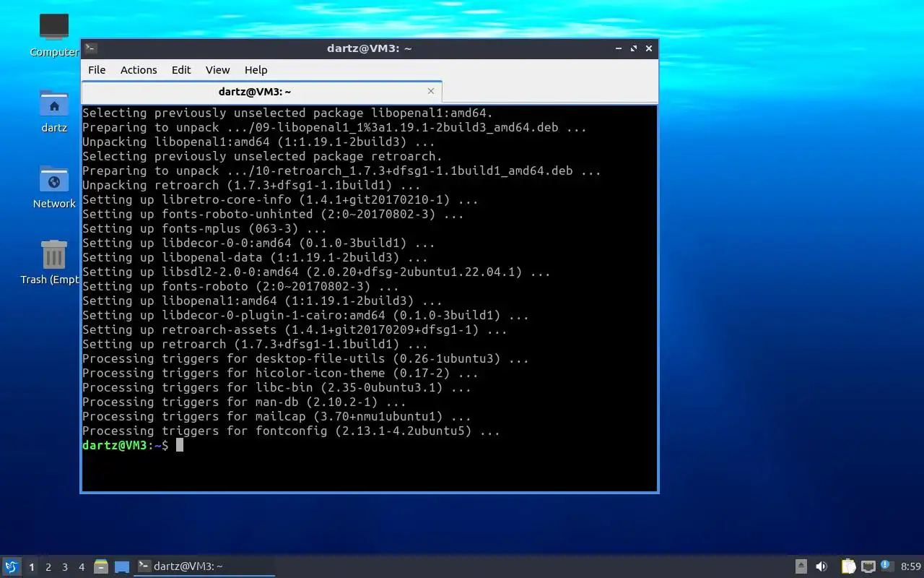Select the dartz home folder desktop icon
924x578 pixels.
pos(54,111)
